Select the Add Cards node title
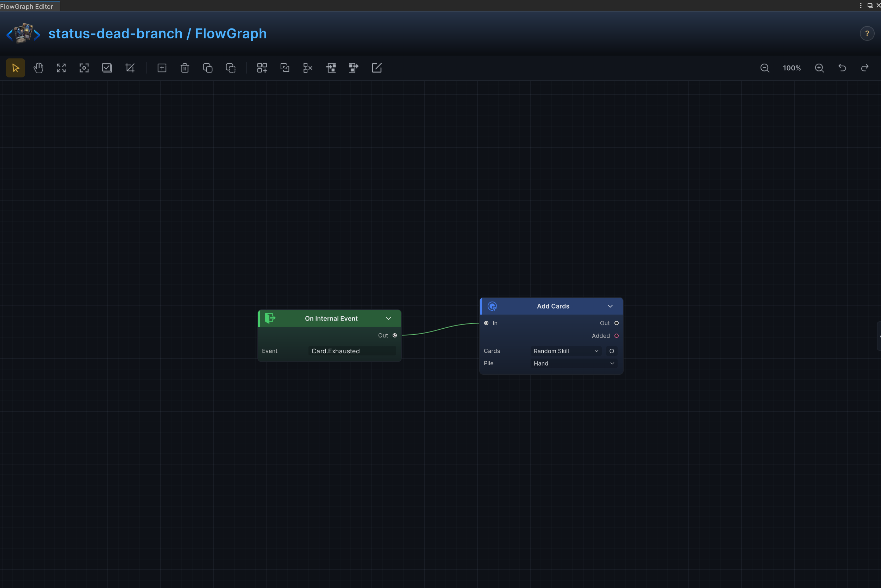The width and height of the screenshot is (881, 588). point(553,306)
